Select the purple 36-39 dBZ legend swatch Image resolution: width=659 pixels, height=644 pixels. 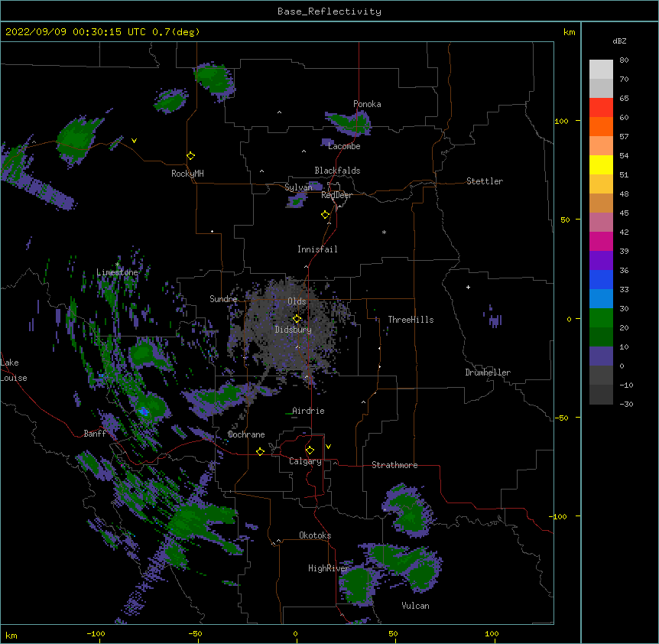point(601,260)
